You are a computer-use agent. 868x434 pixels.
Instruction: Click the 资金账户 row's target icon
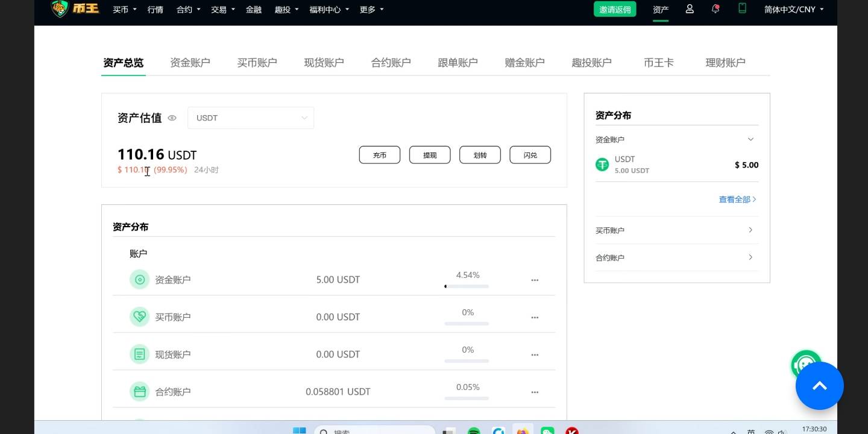point(139,280)
